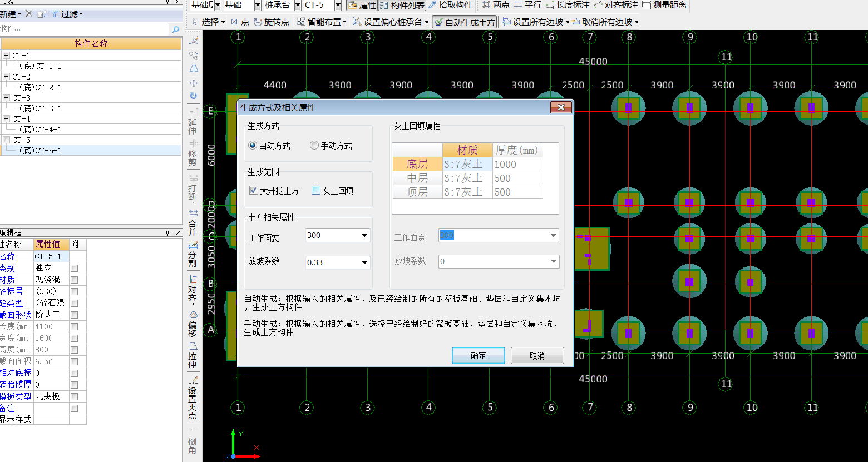The image size is (868, 462).
Task: Open the 智能布置 menu
Action: tap(322, 22)
